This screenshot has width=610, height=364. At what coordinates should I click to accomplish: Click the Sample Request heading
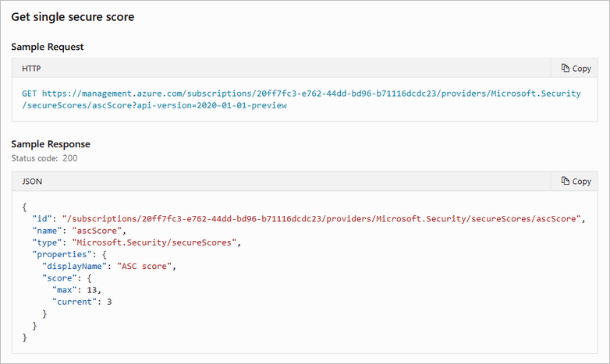tap(48, 47)
